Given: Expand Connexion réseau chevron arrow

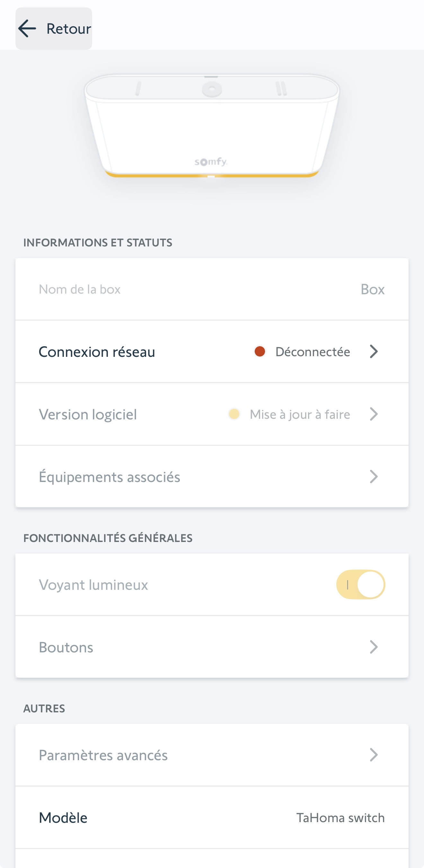Looking at the screenshot, I should [374, 351].
